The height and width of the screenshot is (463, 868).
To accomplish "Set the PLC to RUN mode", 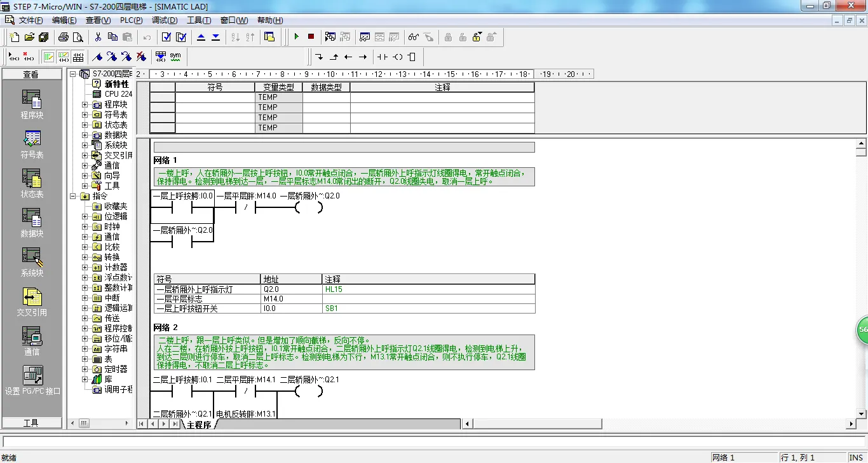I will coord(296,37).
